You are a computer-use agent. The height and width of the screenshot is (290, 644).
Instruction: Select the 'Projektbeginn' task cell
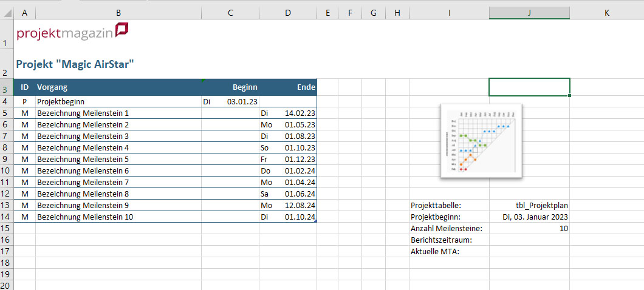118,102
